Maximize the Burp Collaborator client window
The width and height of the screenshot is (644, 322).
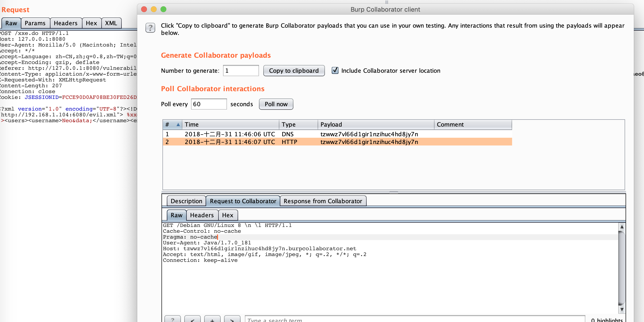tap(163, 9)
